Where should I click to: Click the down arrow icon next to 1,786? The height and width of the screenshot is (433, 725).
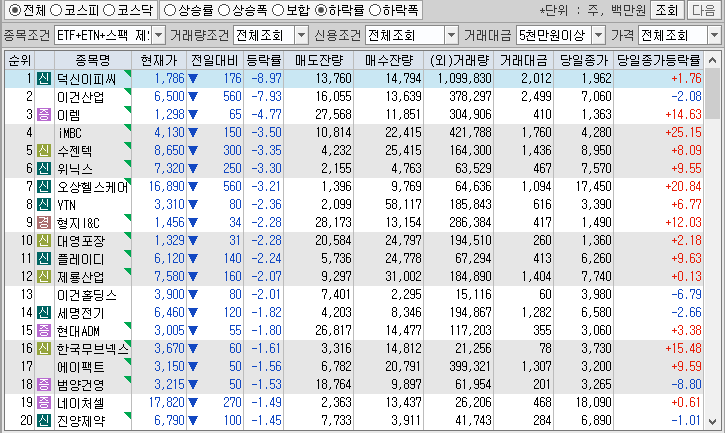point(193,79)
